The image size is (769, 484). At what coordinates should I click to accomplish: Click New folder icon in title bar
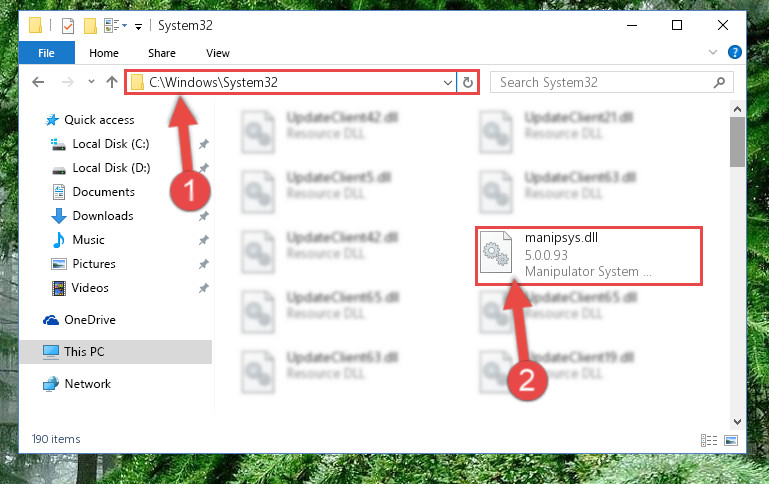(x=90, y=25)
